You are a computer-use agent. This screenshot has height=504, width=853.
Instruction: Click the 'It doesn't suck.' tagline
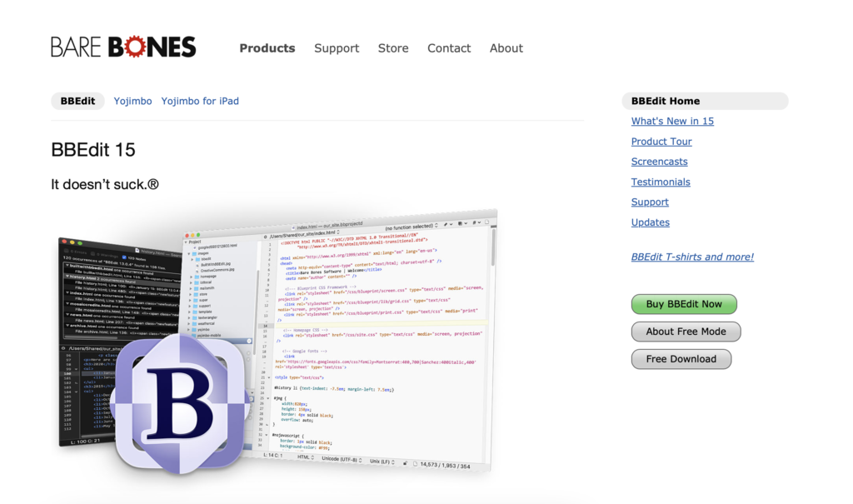(x=105, y=184)
